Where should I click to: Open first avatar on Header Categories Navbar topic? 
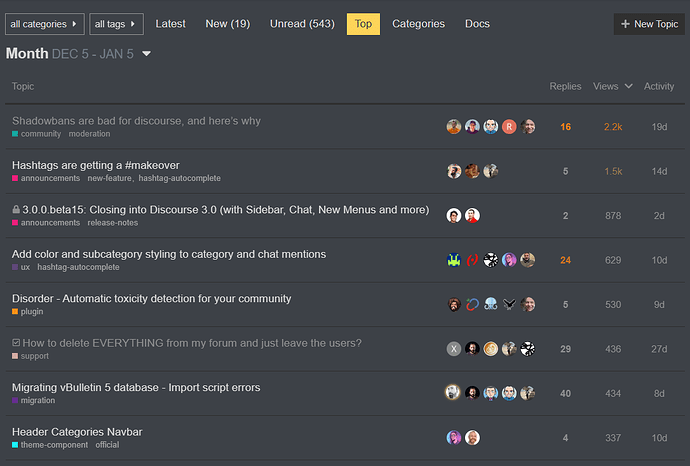[x=454, y=438]
